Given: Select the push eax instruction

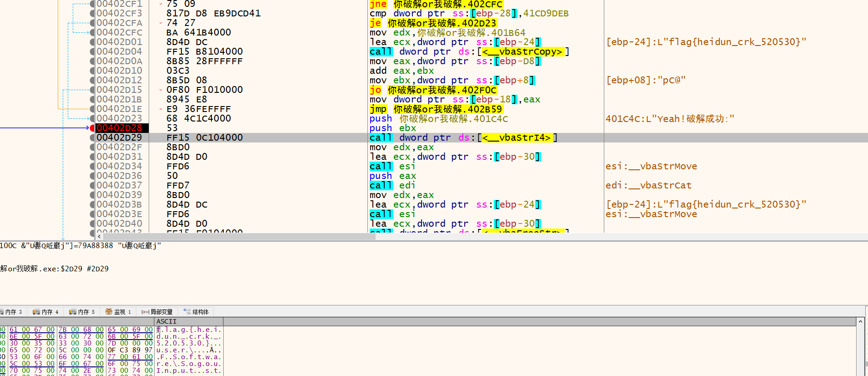Looking at the screenshot, I should pos(393,176).
